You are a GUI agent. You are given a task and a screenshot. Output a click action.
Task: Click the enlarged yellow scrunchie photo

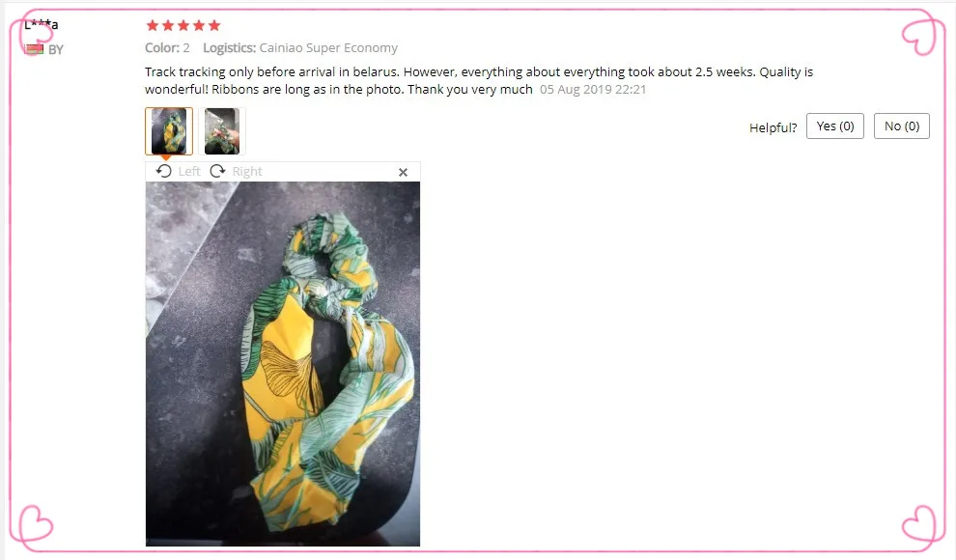pyautogui.click(x=283, y=364)
